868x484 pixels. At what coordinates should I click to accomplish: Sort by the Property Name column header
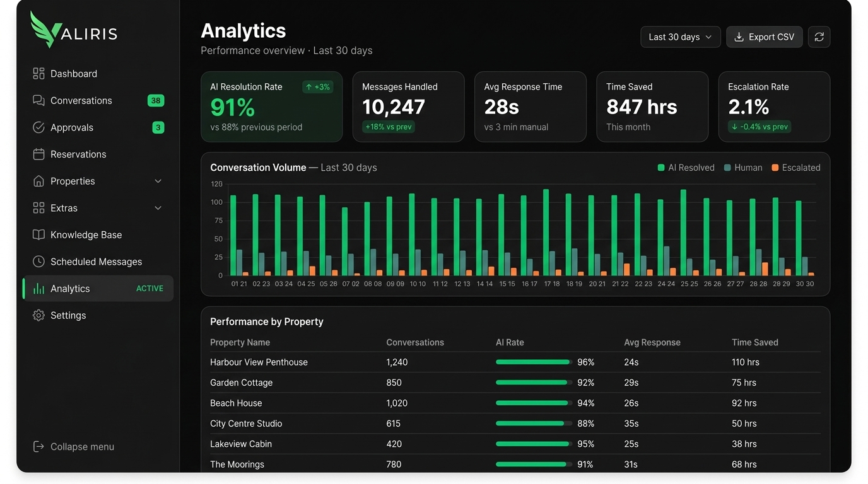pos(240,343)
